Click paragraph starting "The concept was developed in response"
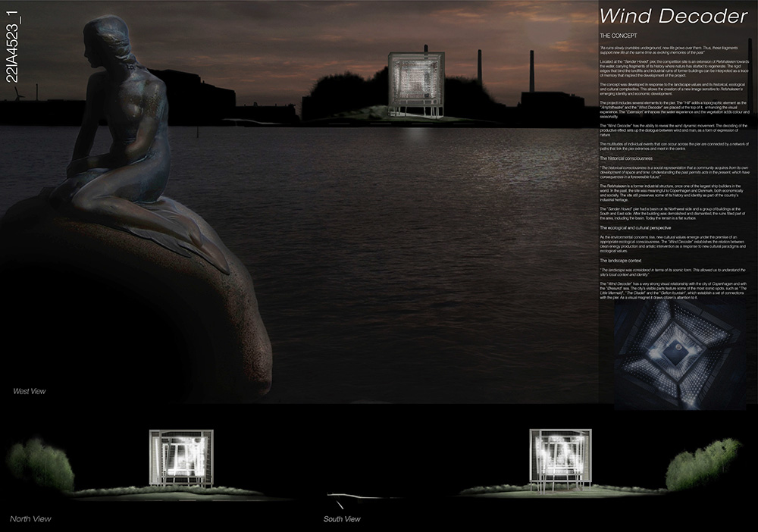This screenshot has width=758, height=532. click(x=674, y=90)
